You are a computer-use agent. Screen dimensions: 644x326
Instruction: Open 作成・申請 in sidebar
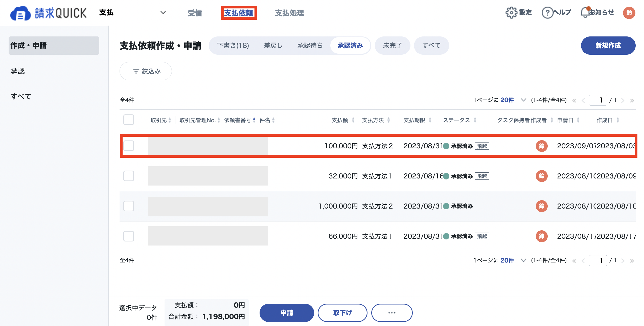coord(54,46)
